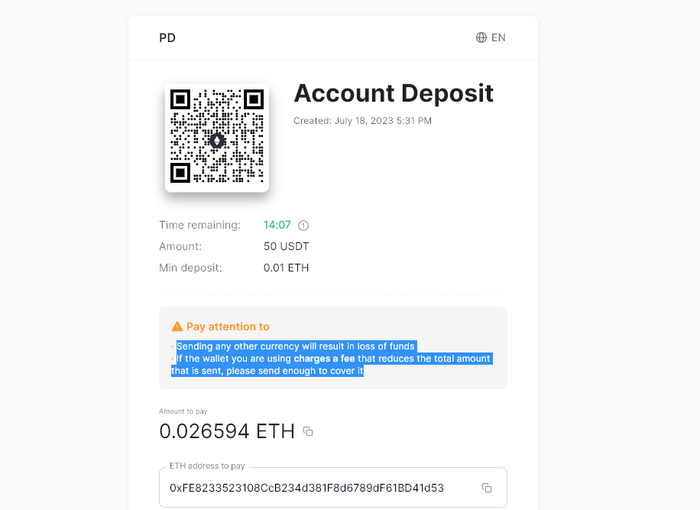
Task: Click the Created July 18, 2023 timestamp
Action: (362, 121)
